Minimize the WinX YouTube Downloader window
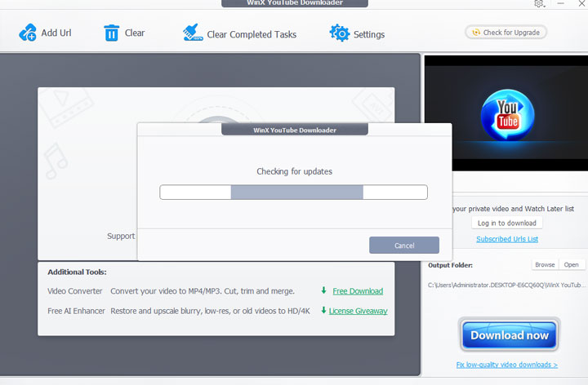This screenshot has height=385, width=588. click(560, 3)
